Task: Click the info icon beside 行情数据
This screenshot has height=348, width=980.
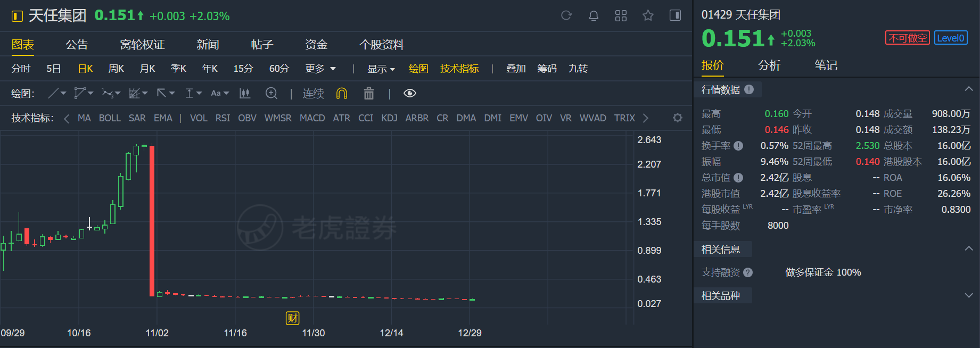Action: (x=749, y=89)
